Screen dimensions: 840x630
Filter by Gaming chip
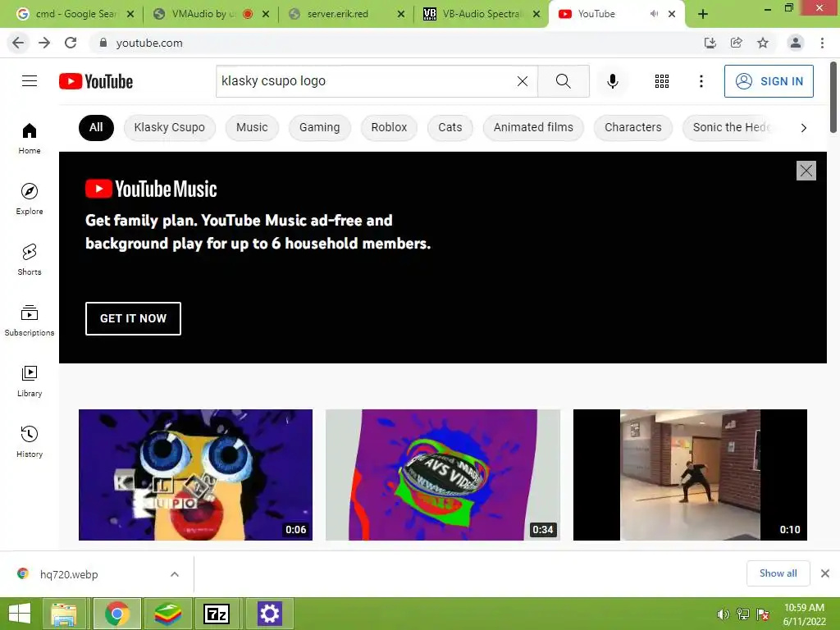pos(319,127)
